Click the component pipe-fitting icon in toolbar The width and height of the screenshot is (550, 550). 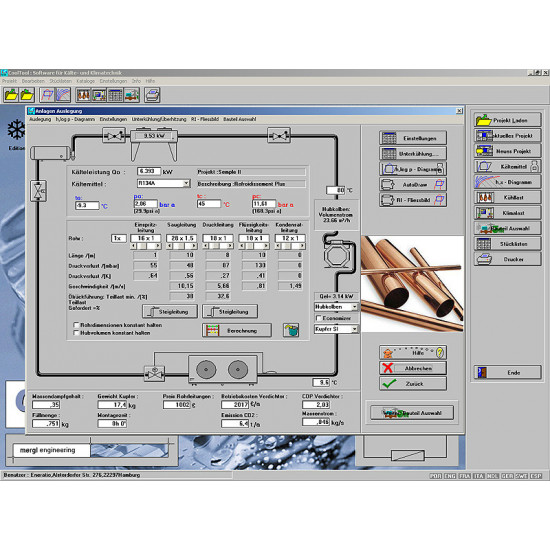click(x=132, y=95)
